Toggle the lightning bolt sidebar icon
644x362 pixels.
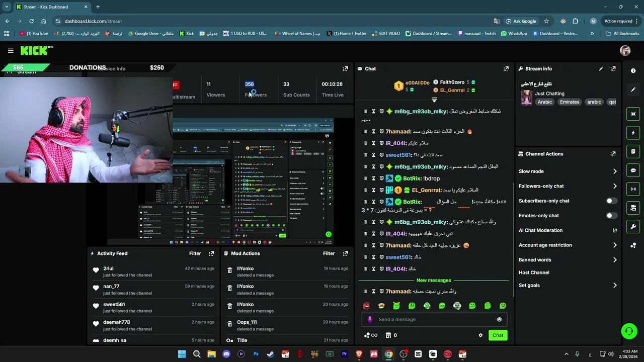[x=633, y=133]
